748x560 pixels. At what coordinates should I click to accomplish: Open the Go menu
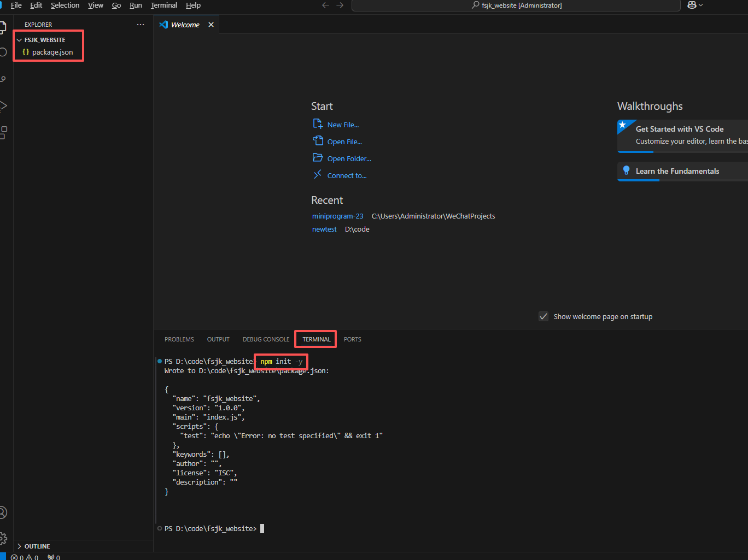(x=116, y=5)
